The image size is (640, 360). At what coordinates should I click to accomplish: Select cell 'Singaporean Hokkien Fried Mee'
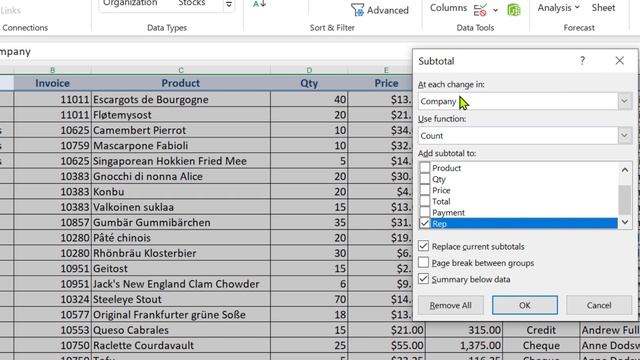[x=181, y=161]
